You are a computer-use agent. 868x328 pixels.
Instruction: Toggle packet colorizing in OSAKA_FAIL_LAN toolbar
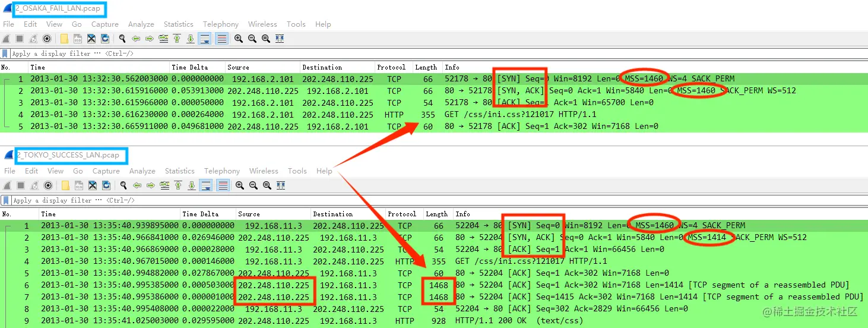222,39
